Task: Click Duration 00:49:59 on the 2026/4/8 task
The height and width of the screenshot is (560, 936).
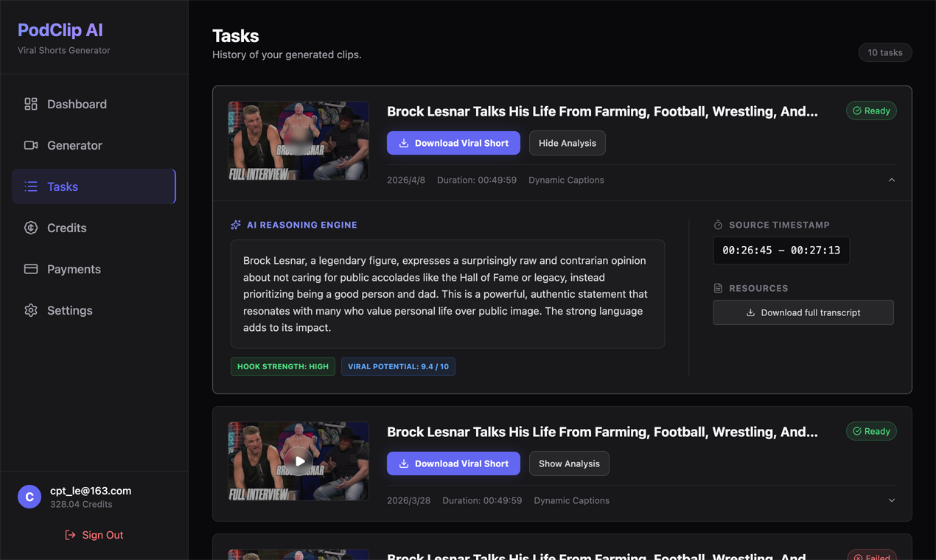Action: point(477,180)
